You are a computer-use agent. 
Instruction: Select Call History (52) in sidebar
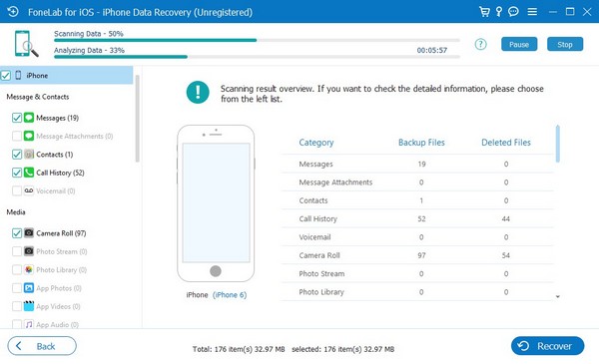click(x=60, y=173)
